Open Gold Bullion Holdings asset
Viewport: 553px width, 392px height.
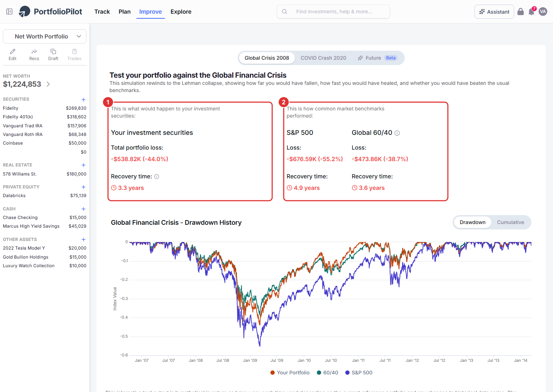click(x=45, y=257)
